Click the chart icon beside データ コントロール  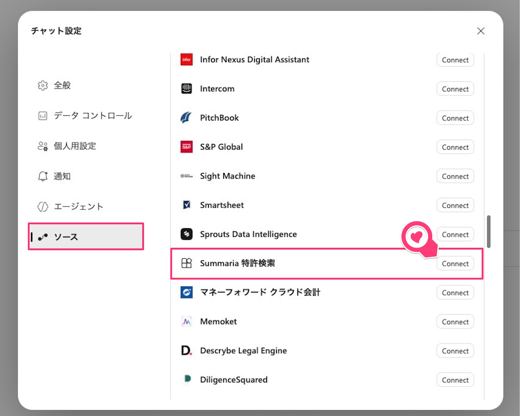point(43,116)
